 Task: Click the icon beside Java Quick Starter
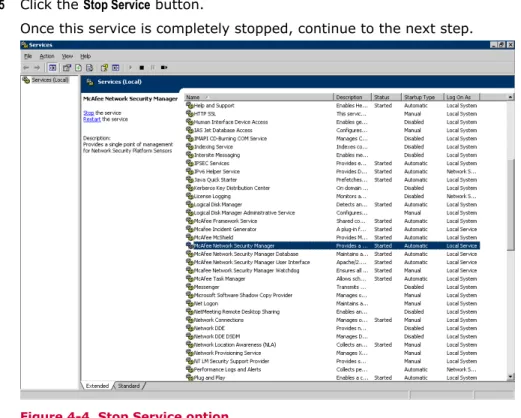pyautogui.click(x=190, y=180)
